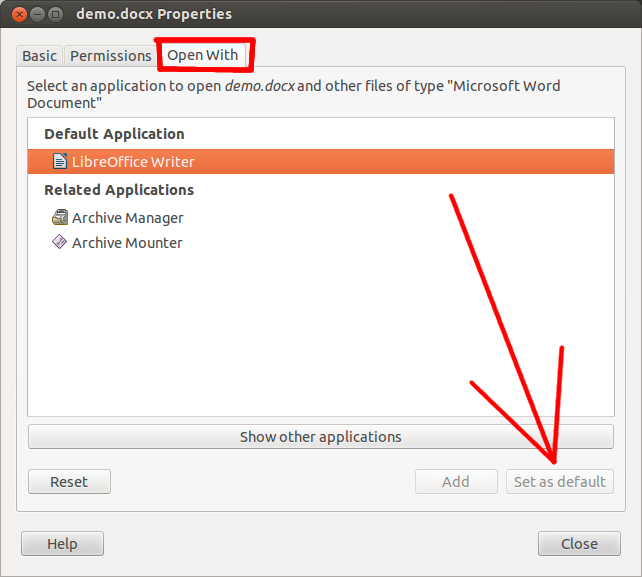This screenshot has height=577, width=642.
Task: Click the Reset button
Action: [x=69, y=482]
